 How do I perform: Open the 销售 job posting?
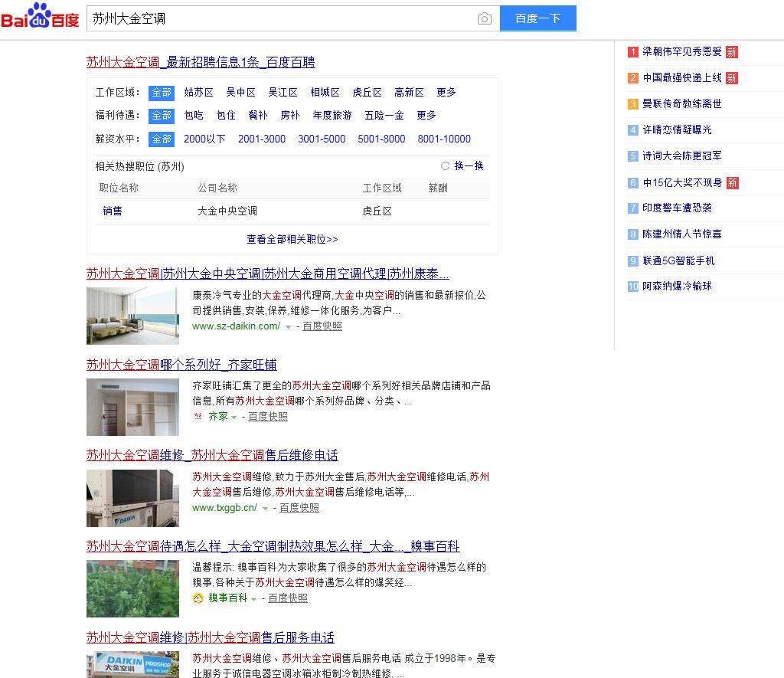tap(113, 211)
